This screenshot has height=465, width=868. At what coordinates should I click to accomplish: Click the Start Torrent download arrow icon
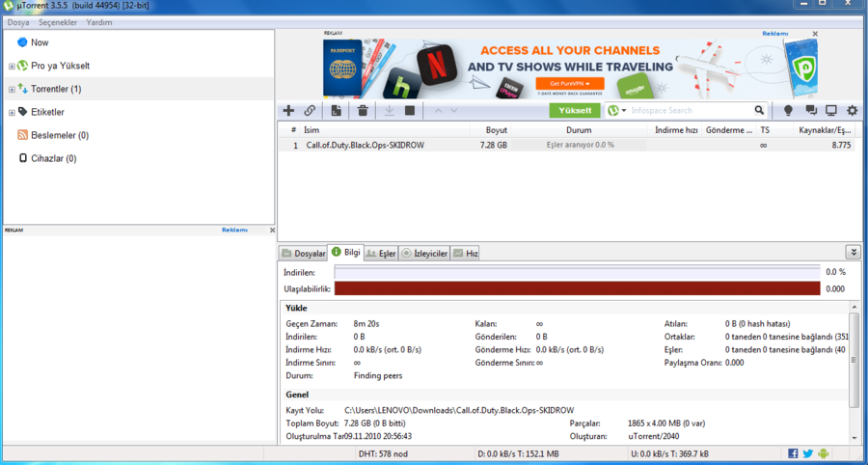pyautogui.click(x=390, y=110)
